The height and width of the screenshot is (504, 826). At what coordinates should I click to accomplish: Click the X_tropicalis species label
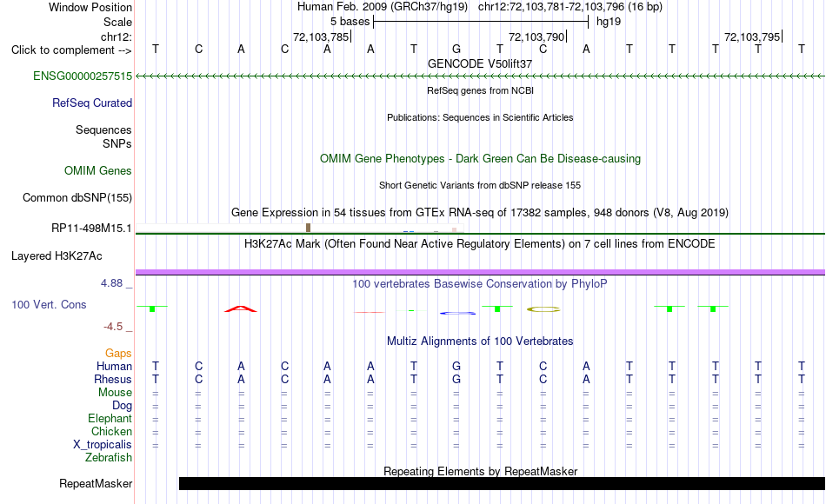[103, 445]
